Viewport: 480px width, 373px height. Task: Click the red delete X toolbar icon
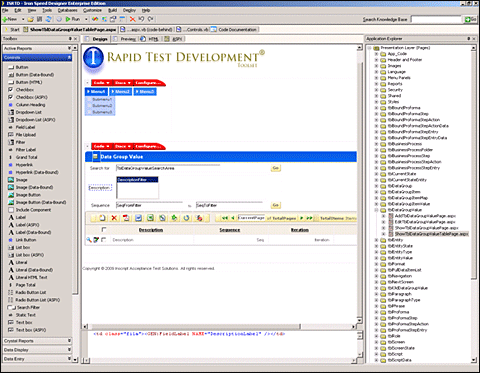(132, 19)
